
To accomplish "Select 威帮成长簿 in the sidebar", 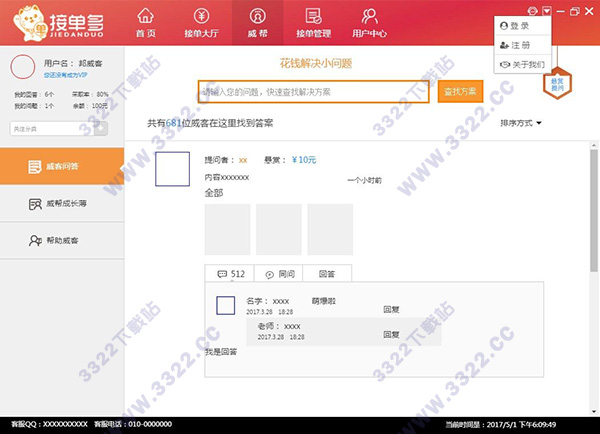I will pos(62,204).
